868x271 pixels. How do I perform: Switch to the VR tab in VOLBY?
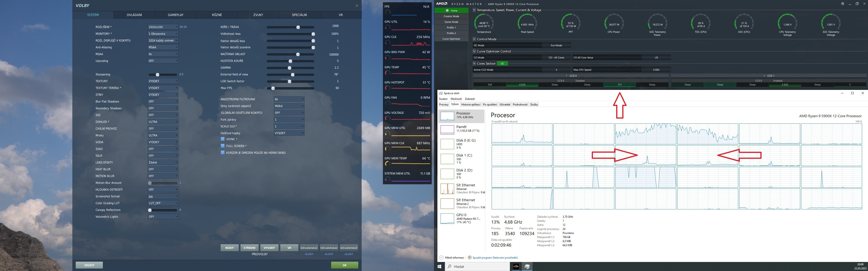341,15
